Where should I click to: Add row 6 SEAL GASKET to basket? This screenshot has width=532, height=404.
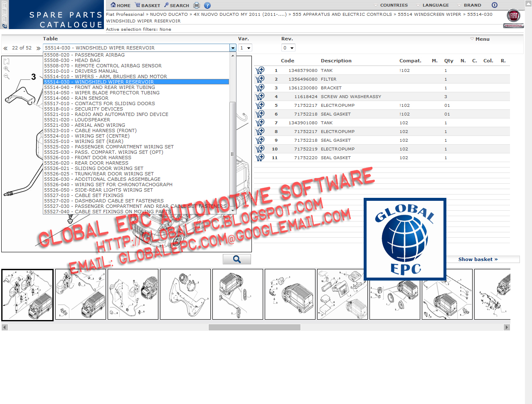(260, 114)
